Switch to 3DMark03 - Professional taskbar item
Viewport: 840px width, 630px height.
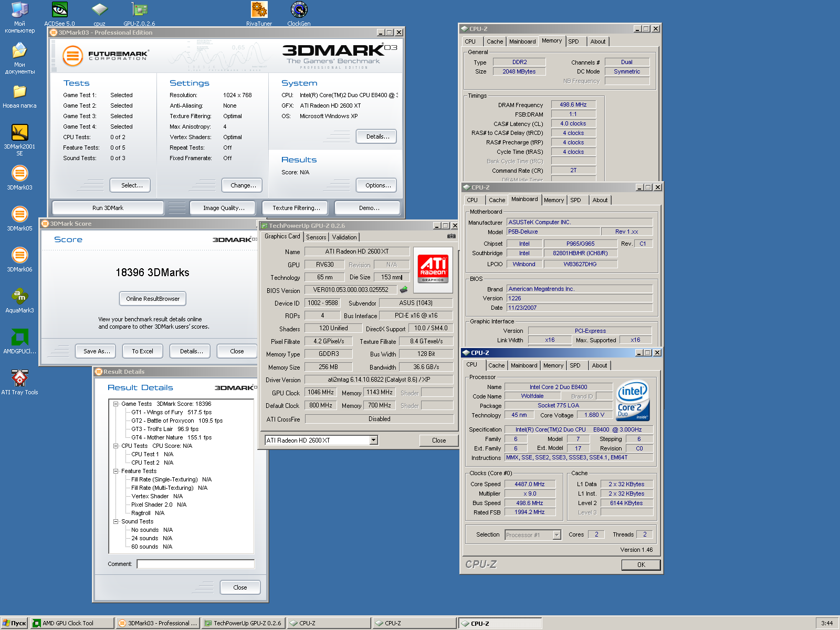157,623
